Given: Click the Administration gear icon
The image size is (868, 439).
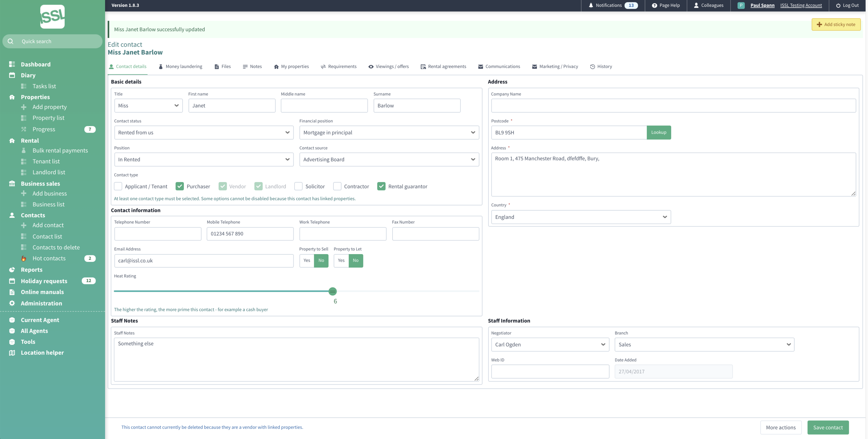Looking at the screenshot, I should click(x=12, y=303).
